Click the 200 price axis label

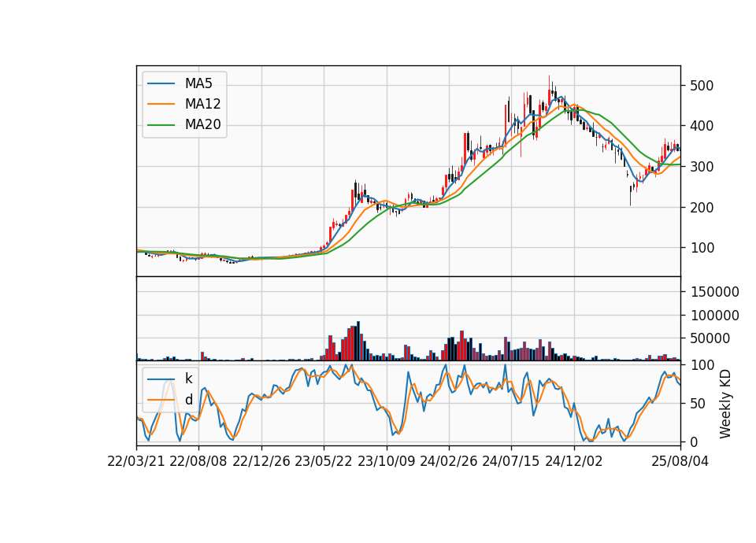point(702,208)
